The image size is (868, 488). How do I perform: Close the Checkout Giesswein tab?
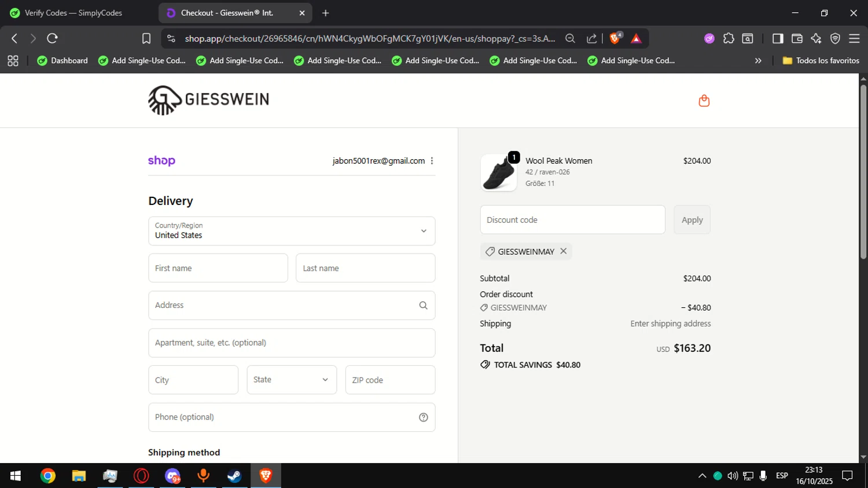click(301, 13)
